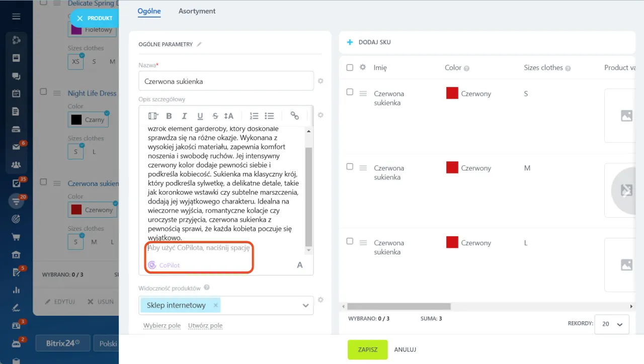The image size is (644, 364).
Task: Open the documents icon in sidebar
Action: pyautogui.click(x=16, y=111)
